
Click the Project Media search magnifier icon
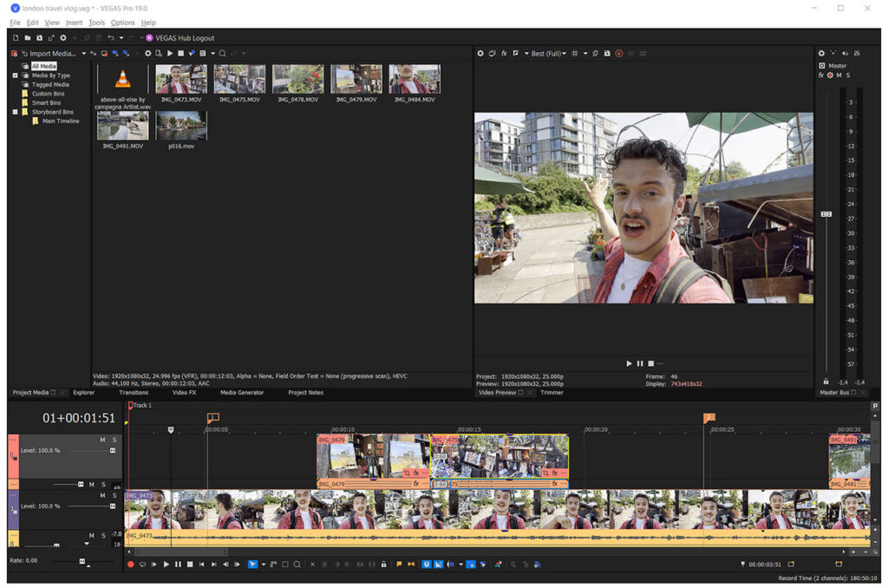point(223,53)
